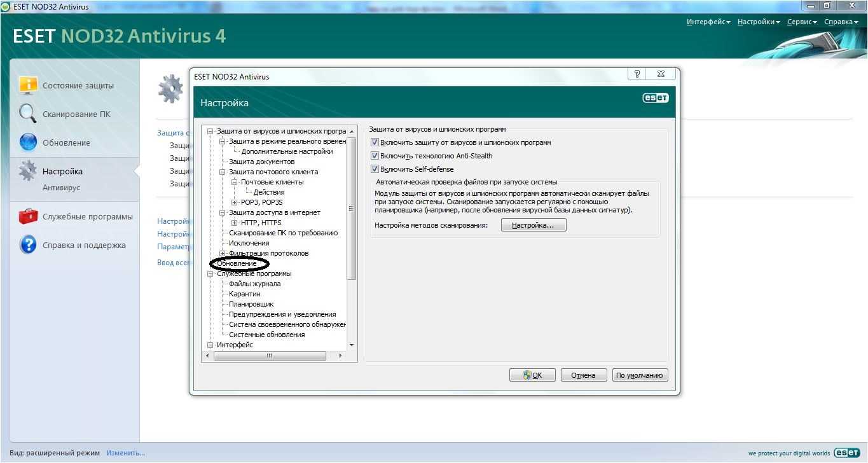The image size is (868, 463).
Task: Toggle Включить технологию Anti-Stealth checkbox
Action: pos(375,156)
